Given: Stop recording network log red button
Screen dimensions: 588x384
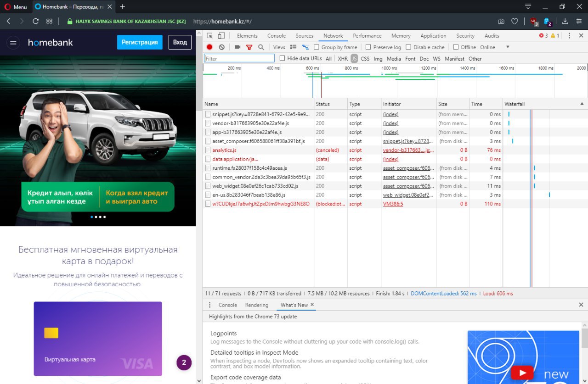Looking at the screenshot, I should pos(209,47).
